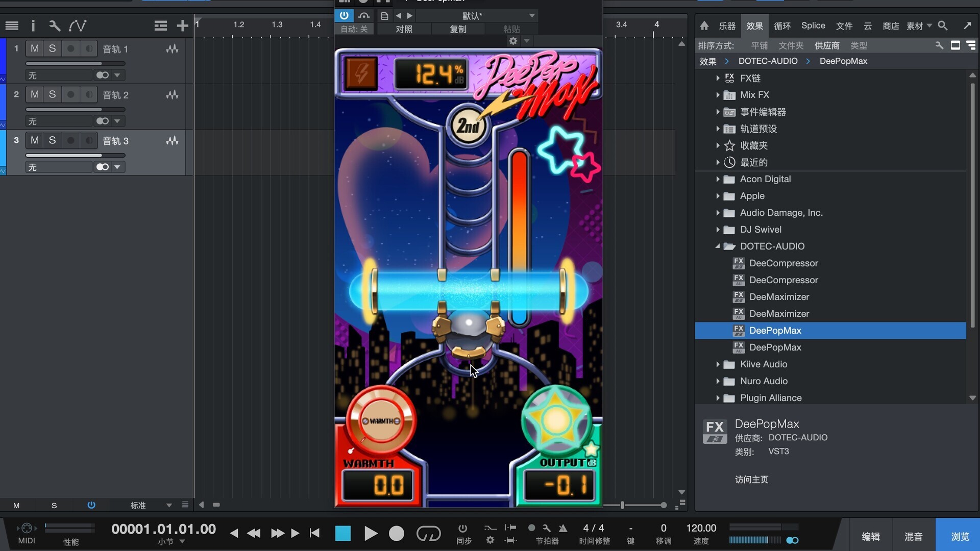Sort browser by 文件夹
This screenshot has width=980, height=551.
[791, 45]
